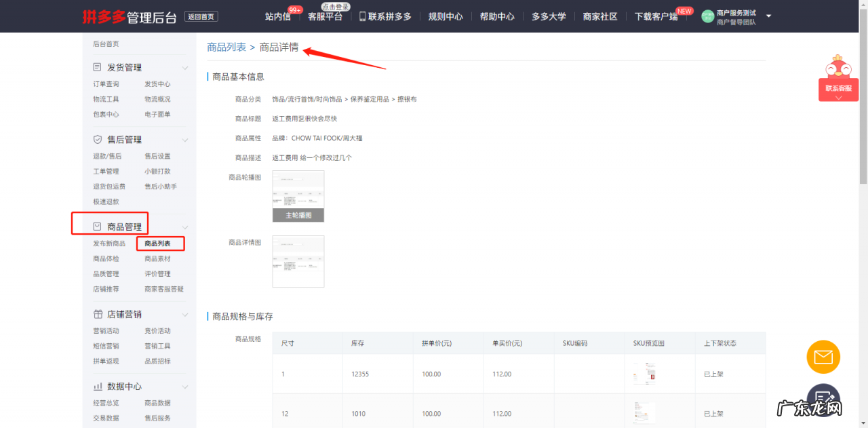868x428 pixels.
Task: Click the yellow envelope floating icon
Action: (823, 357)
